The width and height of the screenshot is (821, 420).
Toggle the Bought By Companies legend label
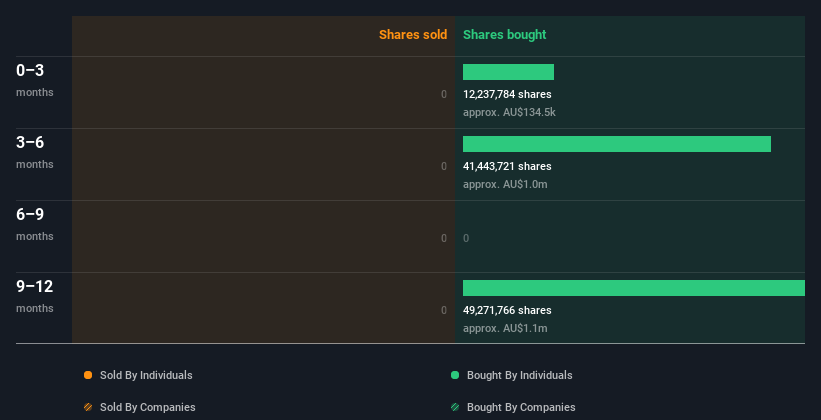[x=521, y=407]
